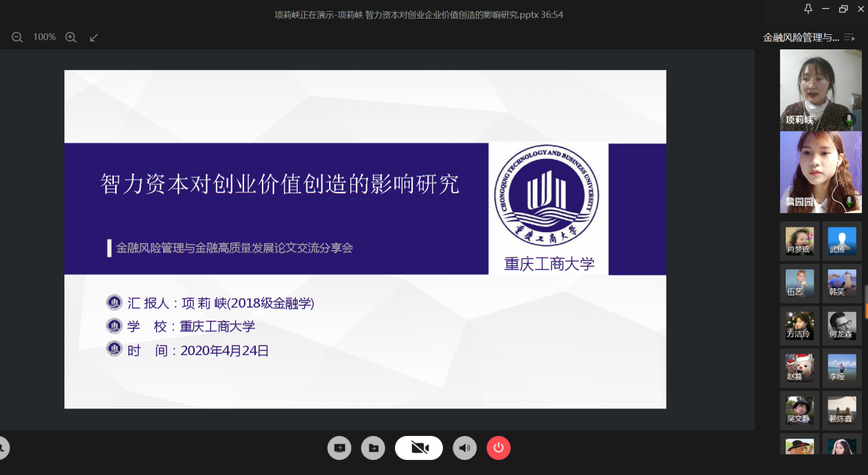Viewport: 868px width, 475px height.
Task: Select participant 何龙森's avatar
Action: click(842, 326)
